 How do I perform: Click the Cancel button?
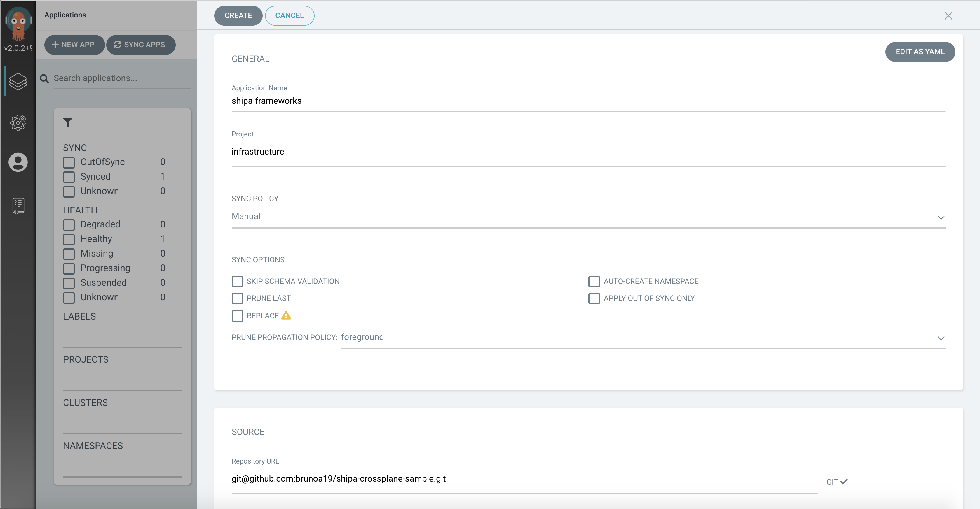click(x=289, y=15)
